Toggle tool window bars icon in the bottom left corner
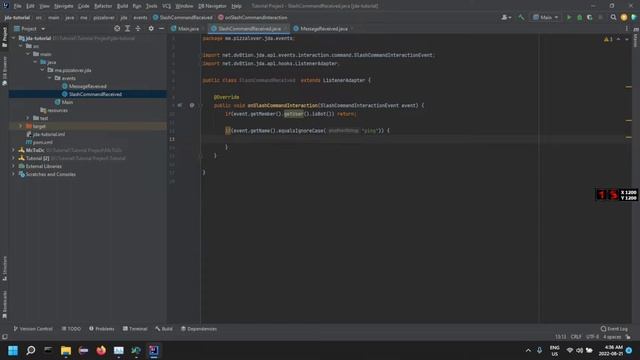This screenshot has height=360, width=640. point(4,337)
